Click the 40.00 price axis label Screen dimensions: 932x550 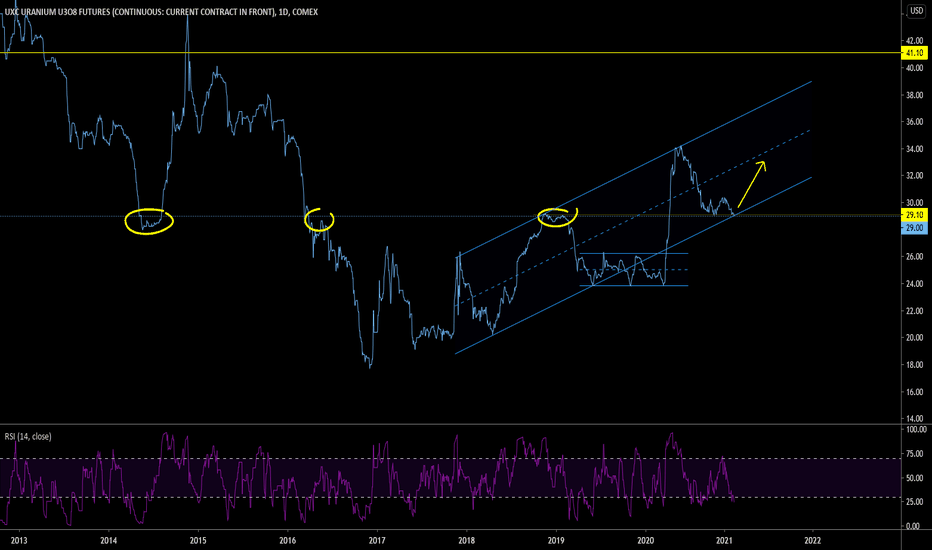point(915,68)
